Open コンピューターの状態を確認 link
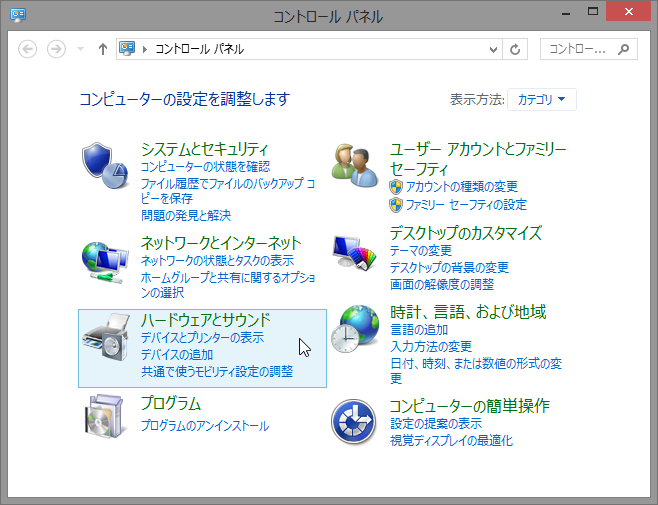The width and height of the screenshot is (658, 505). 205,167
